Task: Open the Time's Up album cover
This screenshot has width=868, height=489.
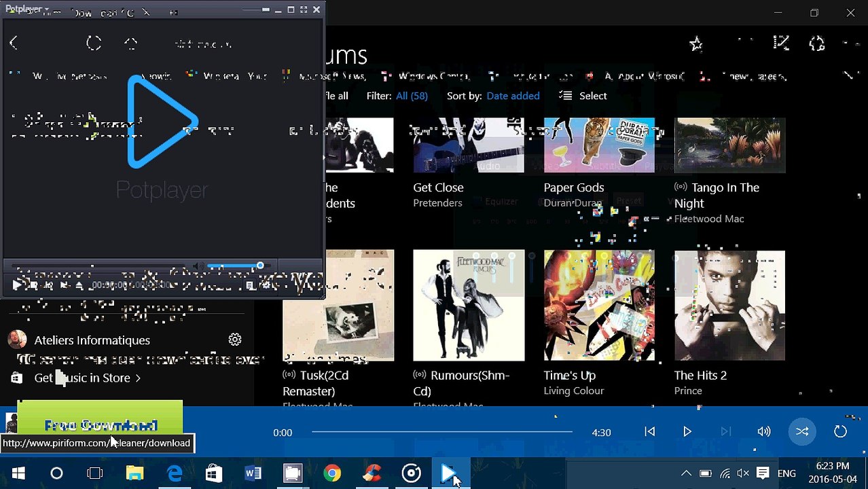Action: (x=599, y=305)
